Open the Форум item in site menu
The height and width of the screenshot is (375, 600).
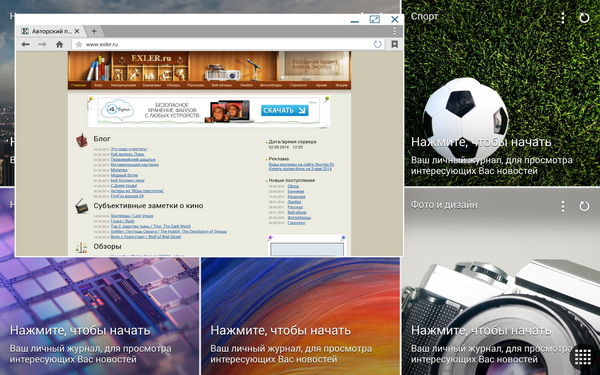[341, 85]
